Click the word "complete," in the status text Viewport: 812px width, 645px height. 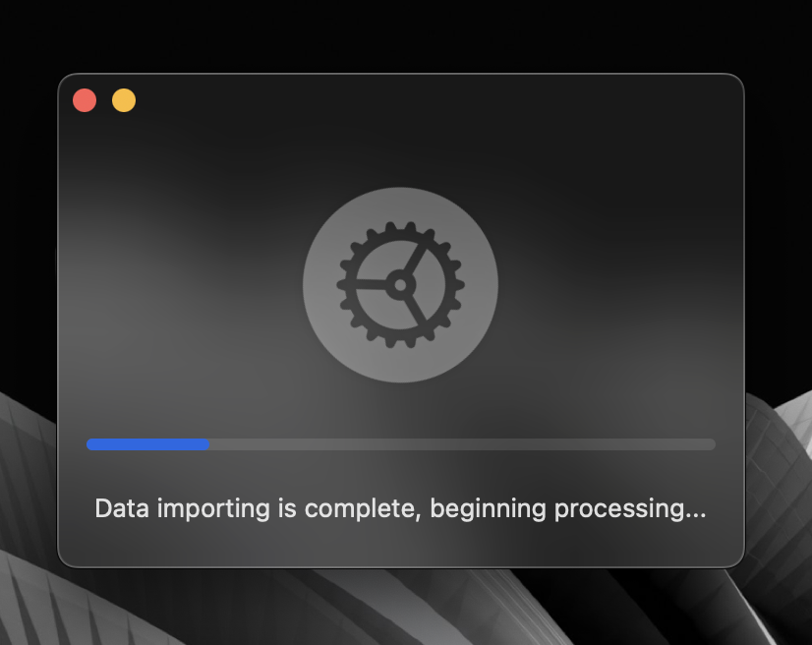pos(361,509)
